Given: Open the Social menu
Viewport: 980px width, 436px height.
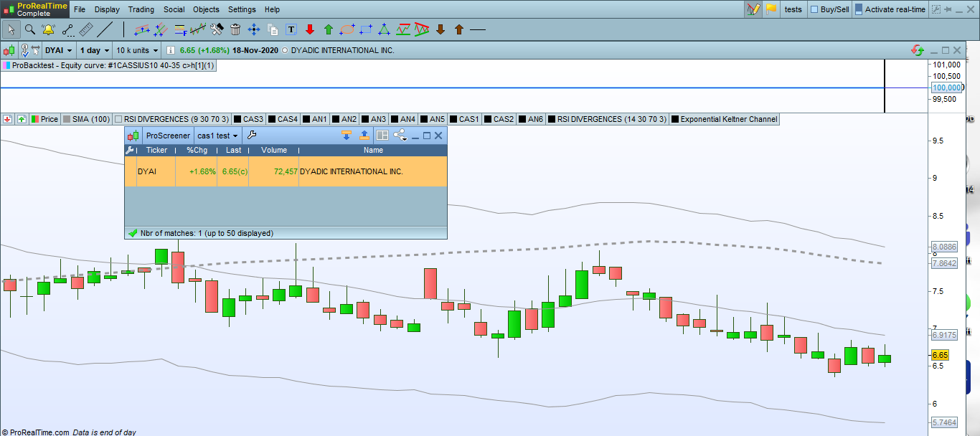Looking at the screenshot, I should [174, 9].
